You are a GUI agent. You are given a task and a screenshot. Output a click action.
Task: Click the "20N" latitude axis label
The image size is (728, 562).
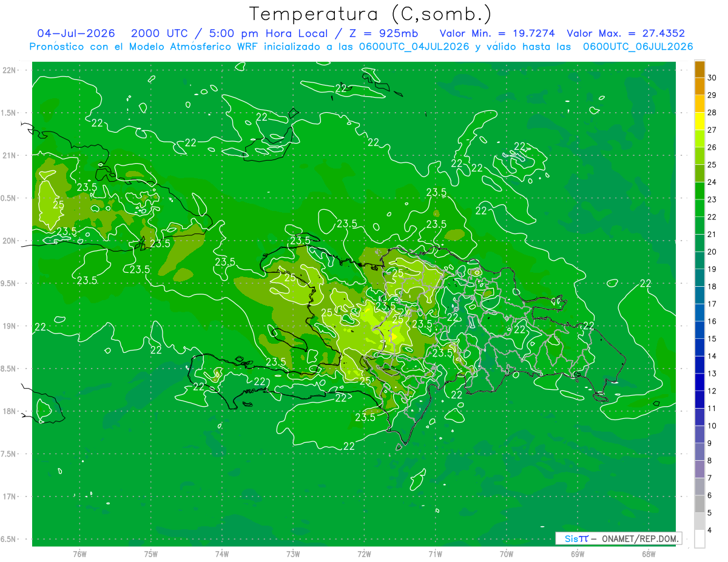click(x=9, y=241)
